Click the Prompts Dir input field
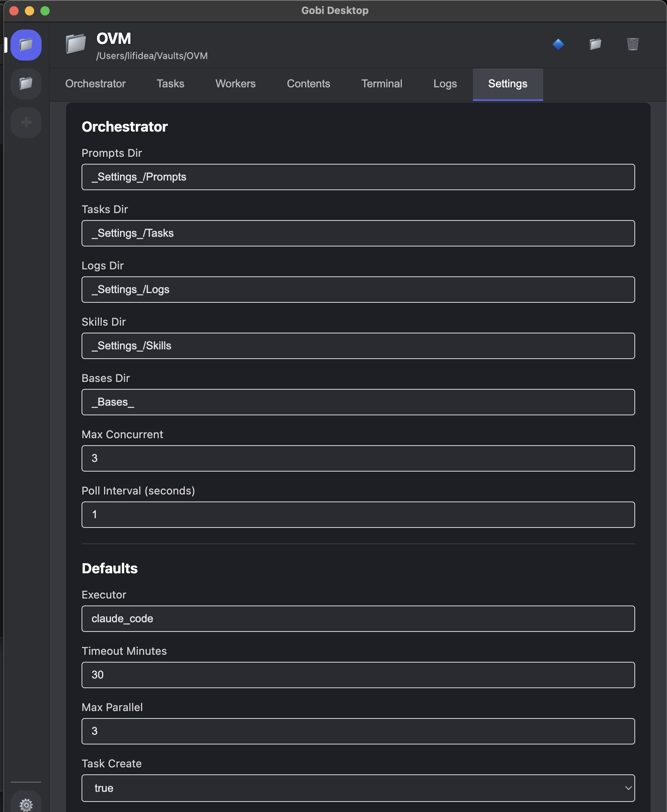 point(358,177)
